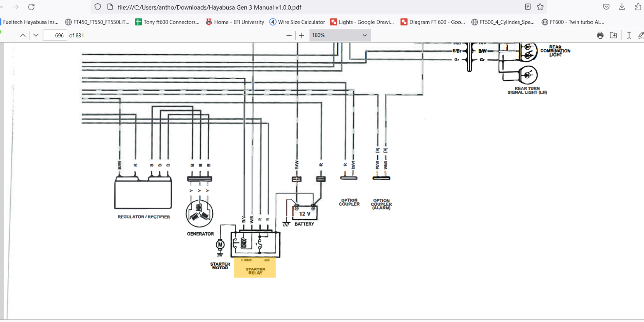Click the REAR TURN SIGNAL LIGHT (LH) label

pyautogui.click(x=527, y=91)
